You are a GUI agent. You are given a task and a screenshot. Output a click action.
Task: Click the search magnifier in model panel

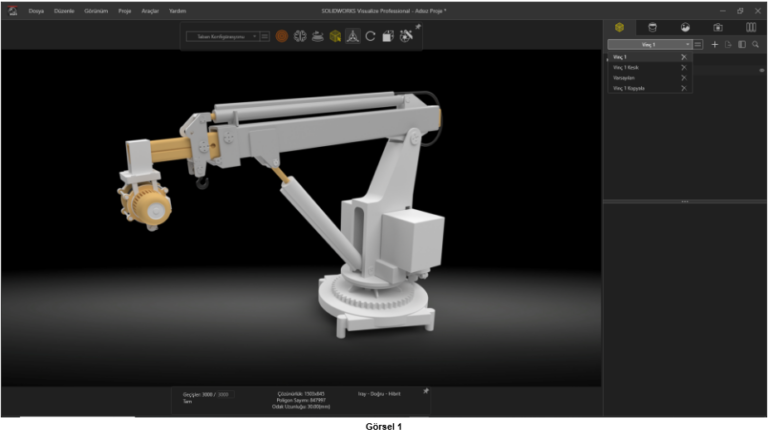756,45
